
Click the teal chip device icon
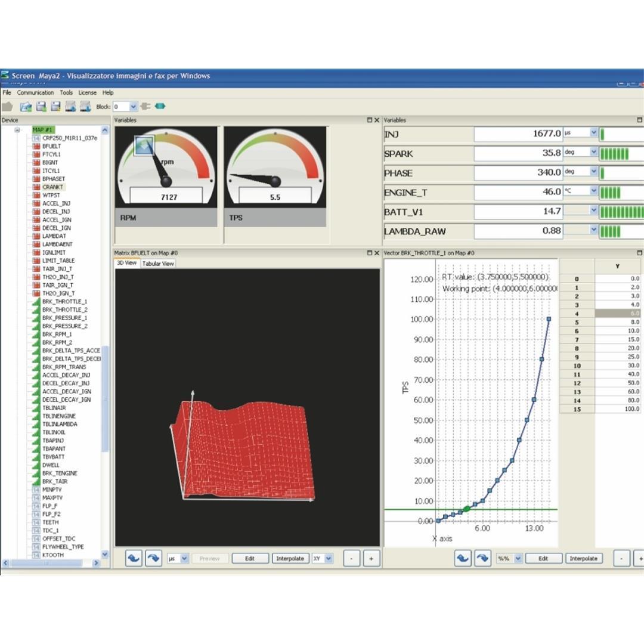[x=160, y=106]
